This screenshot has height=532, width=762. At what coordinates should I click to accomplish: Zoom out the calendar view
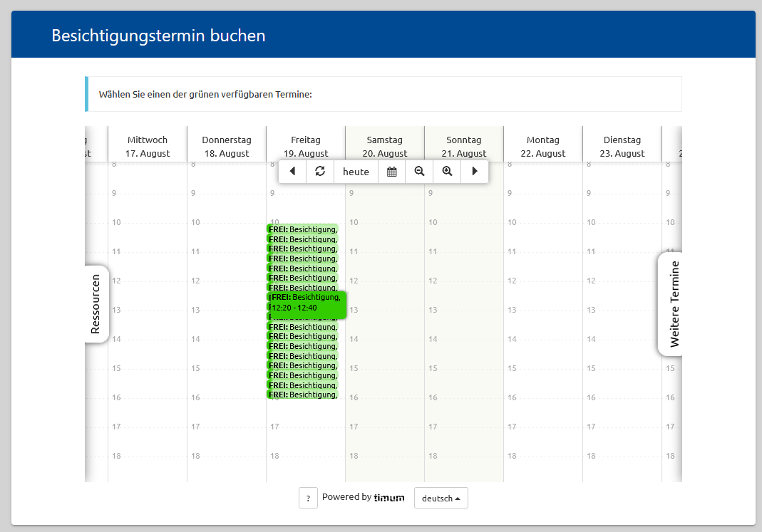click(x=419, y=172)
